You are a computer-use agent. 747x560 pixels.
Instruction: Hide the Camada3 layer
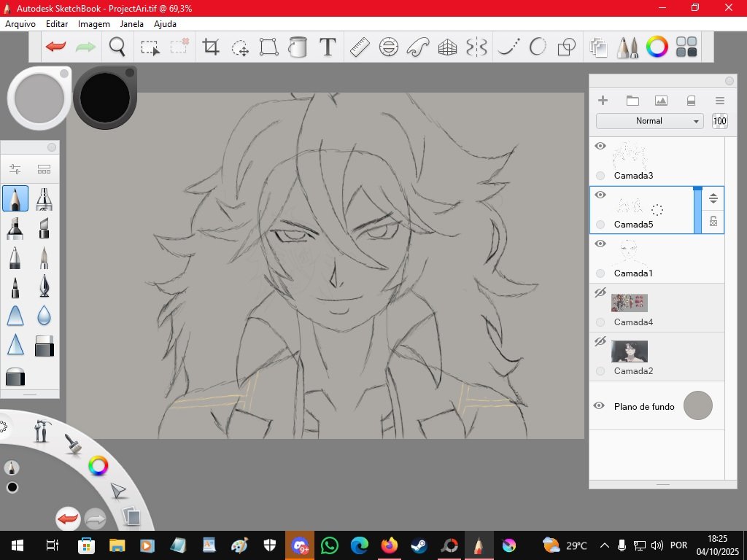[x=600, y=146]
